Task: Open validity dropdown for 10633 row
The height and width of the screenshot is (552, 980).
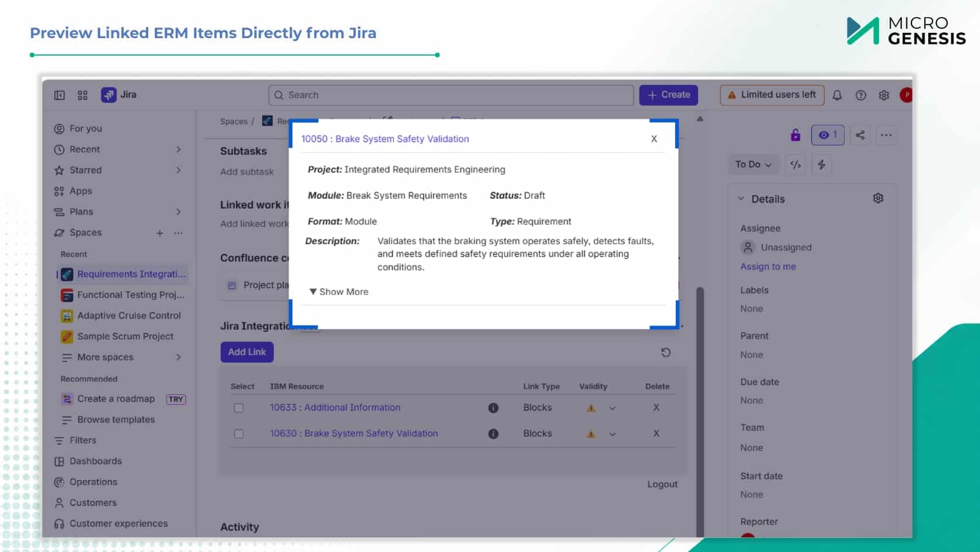Action: pos(612,408)
